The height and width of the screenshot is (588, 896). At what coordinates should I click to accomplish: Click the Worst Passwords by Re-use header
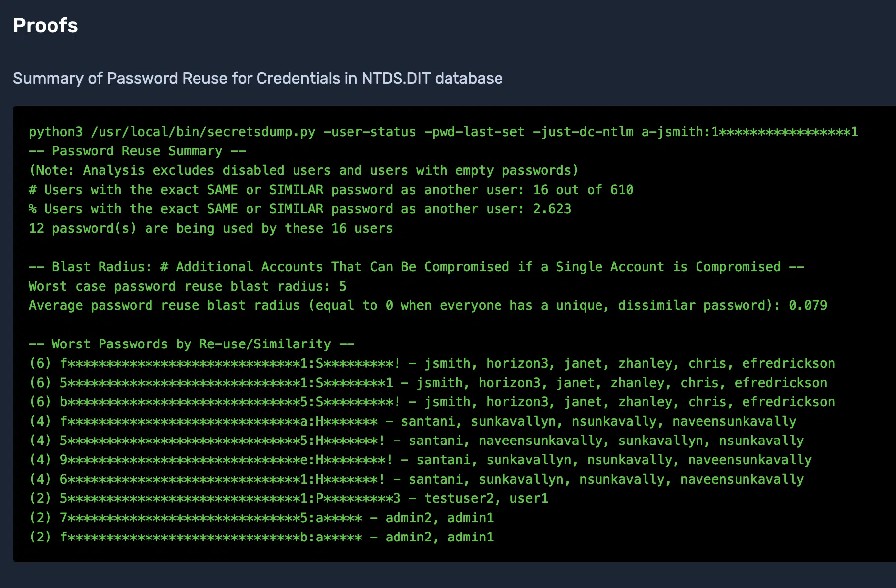pos(192,344)
